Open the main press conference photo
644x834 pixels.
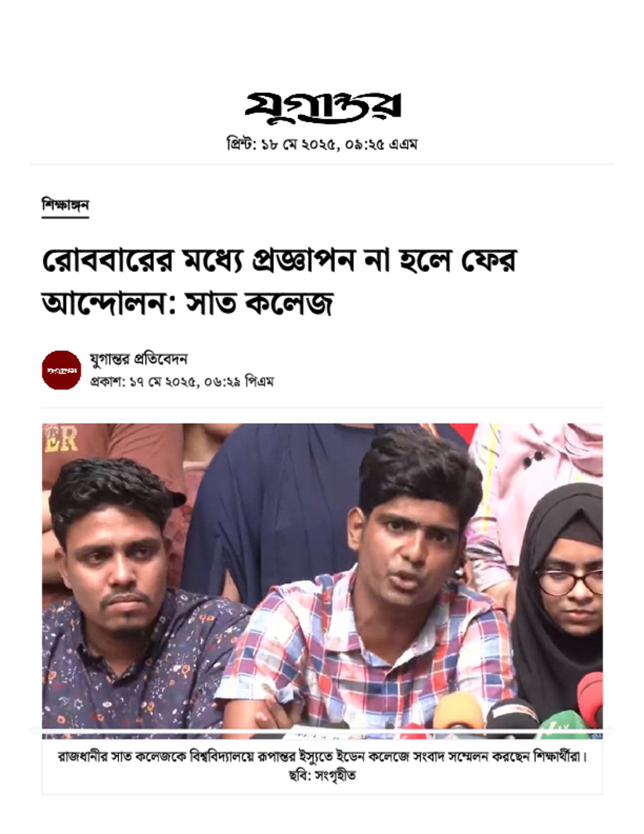pyautogui.click(x=322, y=581)
